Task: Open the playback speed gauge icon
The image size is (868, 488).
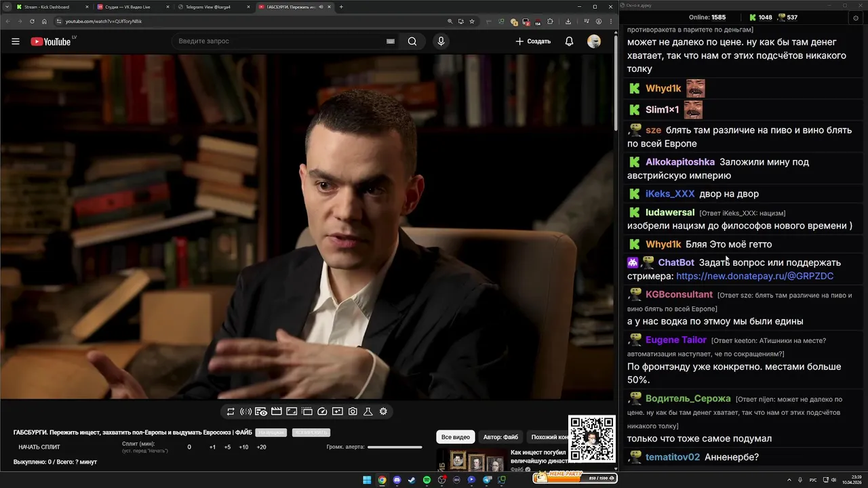Action: [x=322, y=411]
